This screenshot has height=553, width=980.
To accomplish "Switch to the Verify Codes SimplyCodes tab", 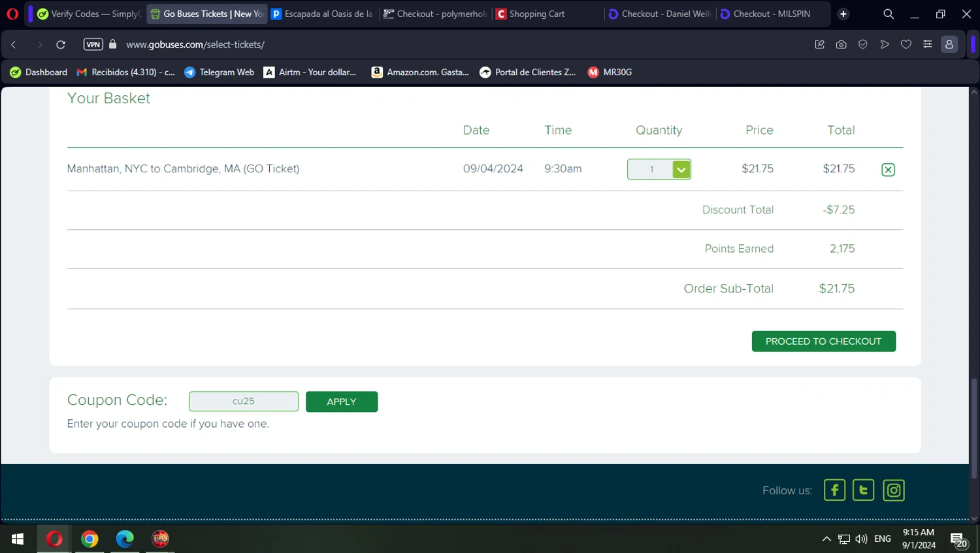I will point(89,14).
